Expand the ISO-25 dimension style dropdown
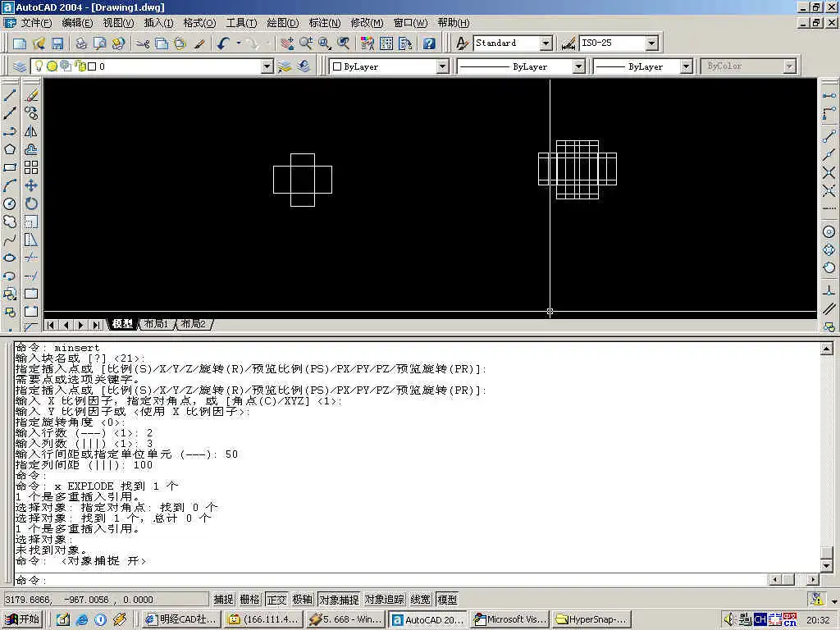Image resolution: width=840 pixels, height=630 pixels. coord(651,43)
